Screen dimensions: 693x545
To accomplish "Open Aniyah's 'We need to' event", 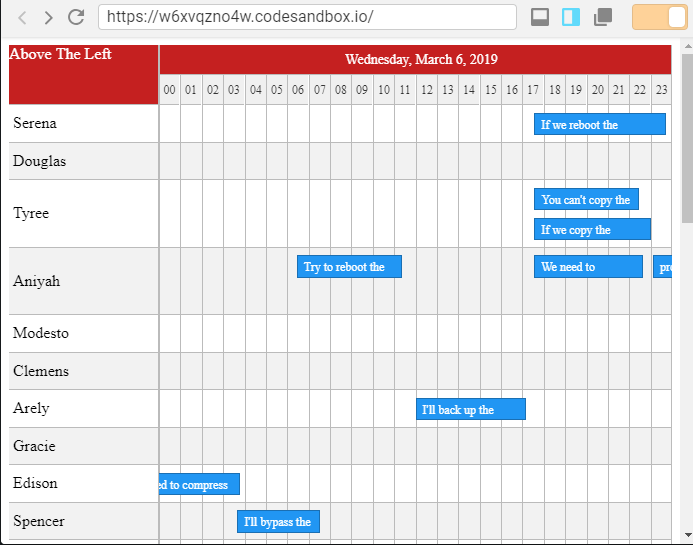I will click(x=588, y=267).
